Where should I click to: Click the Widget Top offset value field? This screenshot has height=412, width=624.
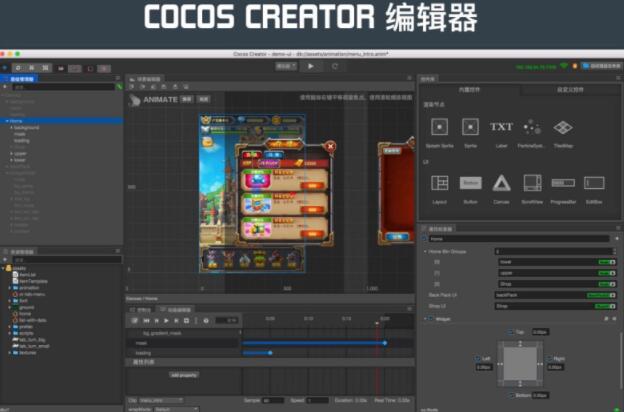[540, 332]
